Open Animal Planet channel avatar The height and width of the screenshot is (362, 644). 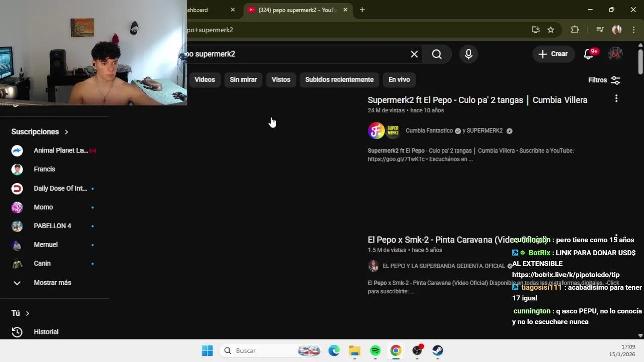(x=17, y=151)
